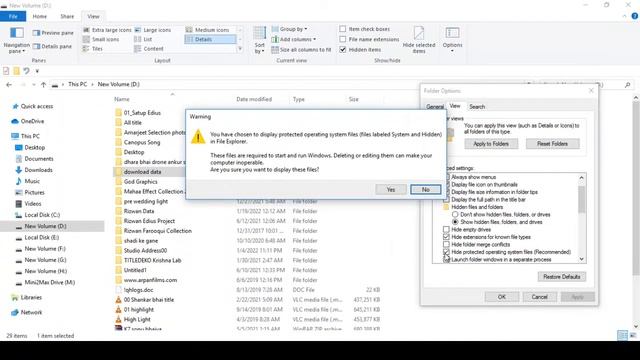Screen dimensions: 640x360
Task: Select the View tab in Folder Options
Action: (x=455, y=106)
